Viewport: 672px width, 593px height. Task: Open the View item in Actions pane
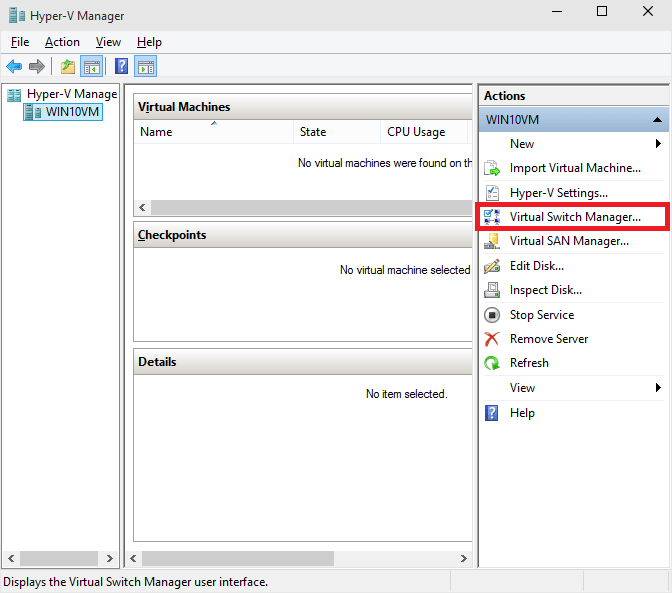[x=522, y=388]
